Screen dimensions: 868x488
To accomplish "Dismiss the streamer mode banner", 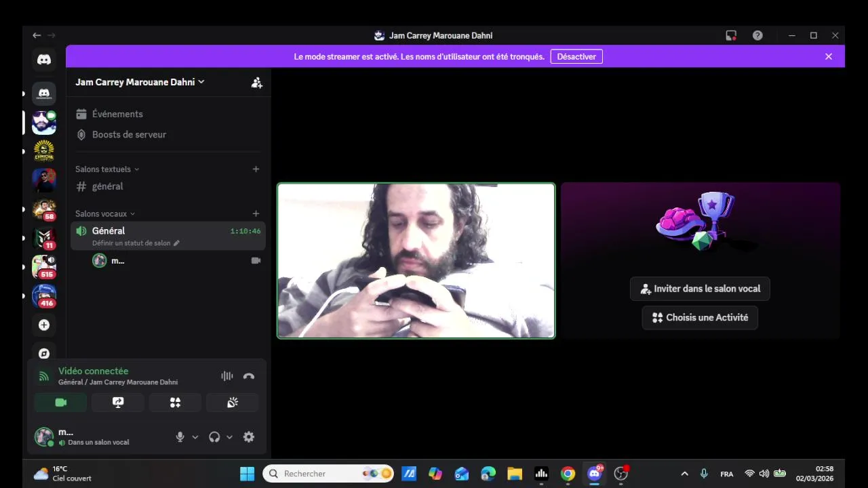I will click(829, 56).
